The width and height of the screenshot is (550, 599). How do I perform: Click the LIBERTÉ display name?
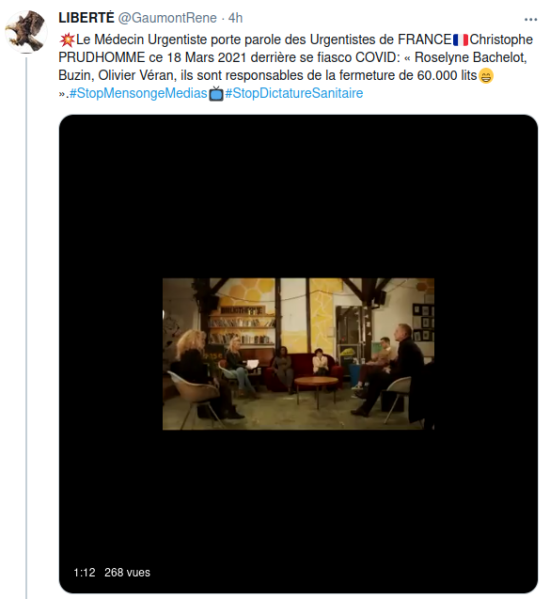click(86, 18)
